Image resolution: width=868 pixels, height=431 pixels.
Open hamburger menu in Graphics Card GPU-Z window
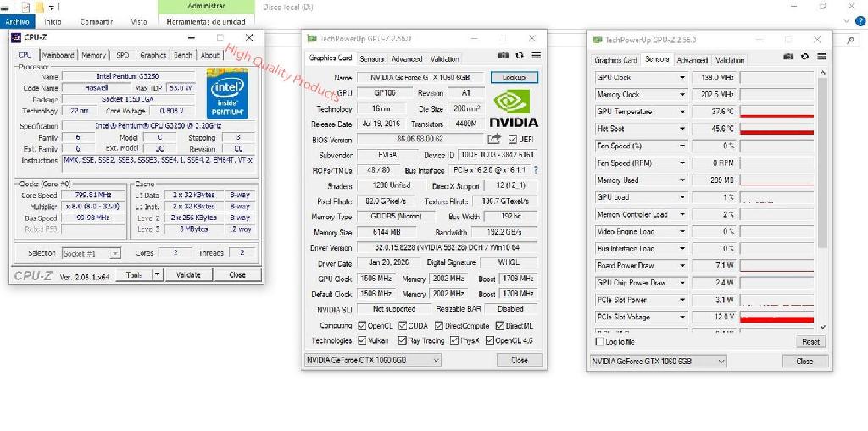536,56
